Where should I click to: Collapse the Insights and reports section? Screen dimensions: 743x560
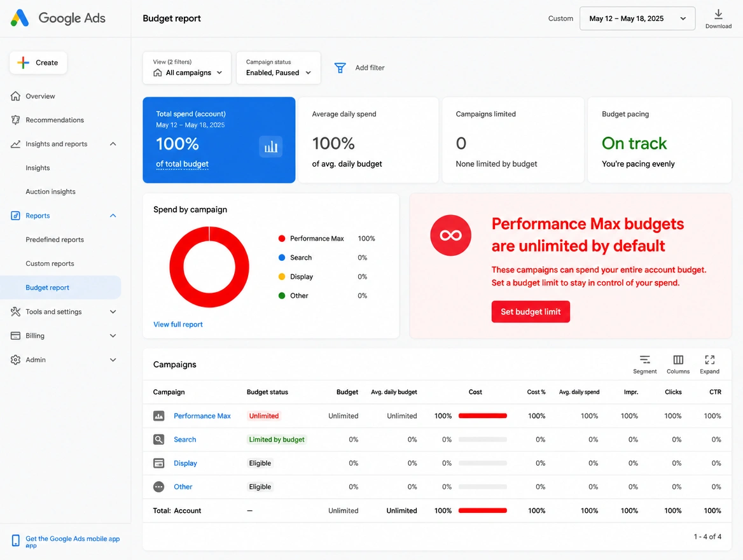113,144
